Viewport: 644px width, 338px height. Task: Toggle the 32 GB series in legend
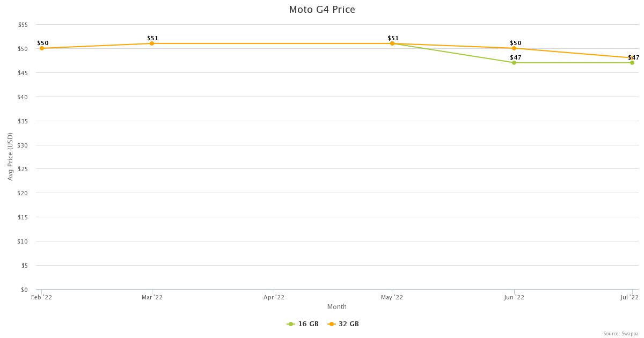point(343,324)
